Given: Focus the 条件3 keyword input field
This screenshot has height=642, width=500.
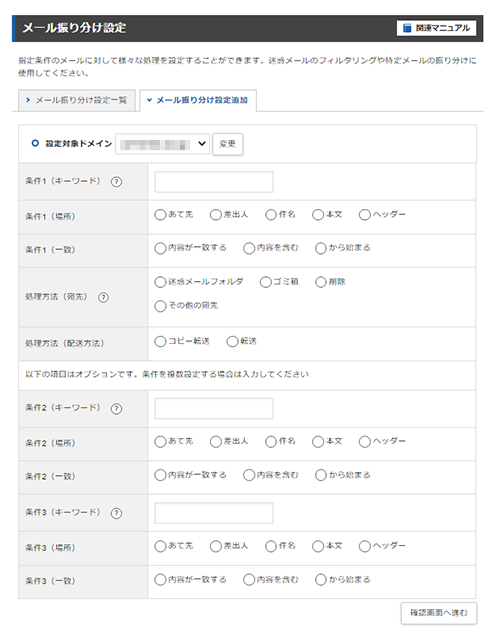Looking at the screenshot, I should (214, 513).
